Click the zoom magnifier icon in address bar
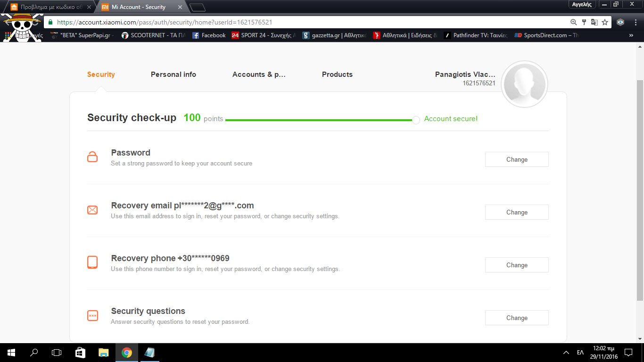The height and width of the screenshot is (362, 644). [574, 22]
